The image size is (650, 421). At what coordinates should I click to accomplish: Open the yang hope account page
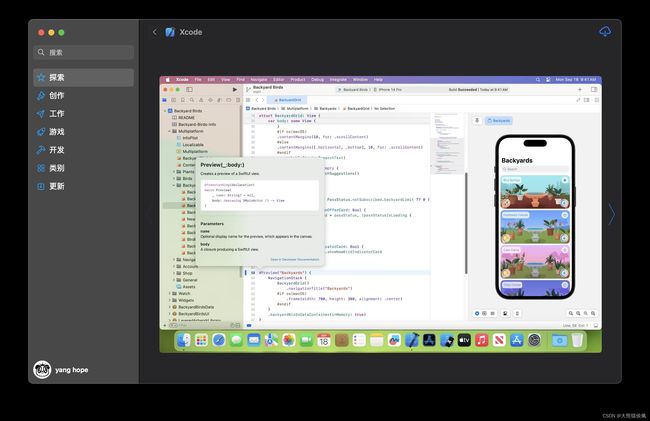(61, 370)
